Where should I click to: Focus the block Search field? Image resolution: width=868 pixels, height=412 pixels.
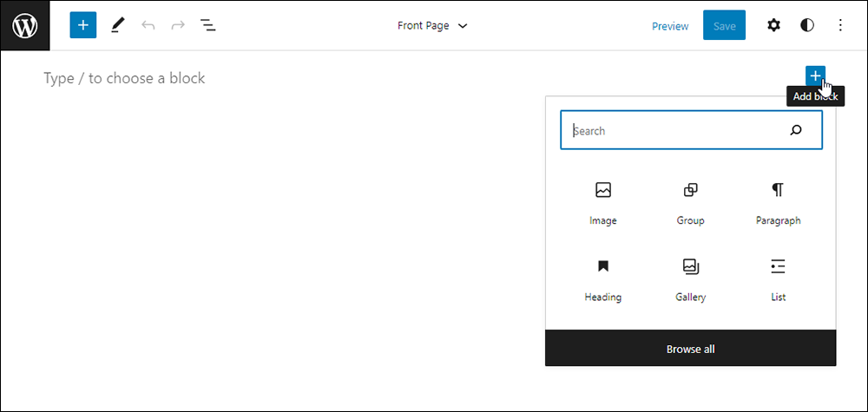691,130
